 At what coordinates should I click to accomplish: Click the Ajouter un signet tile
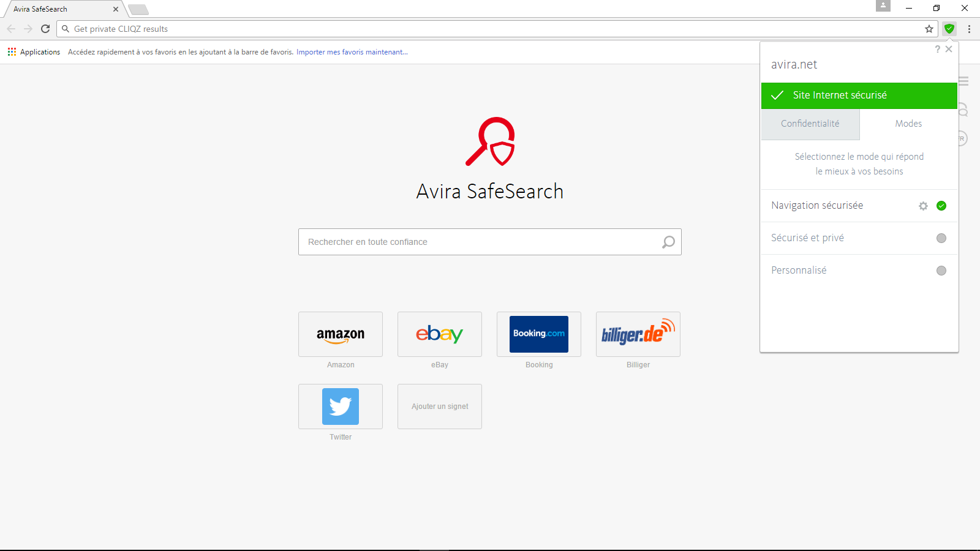440,407
